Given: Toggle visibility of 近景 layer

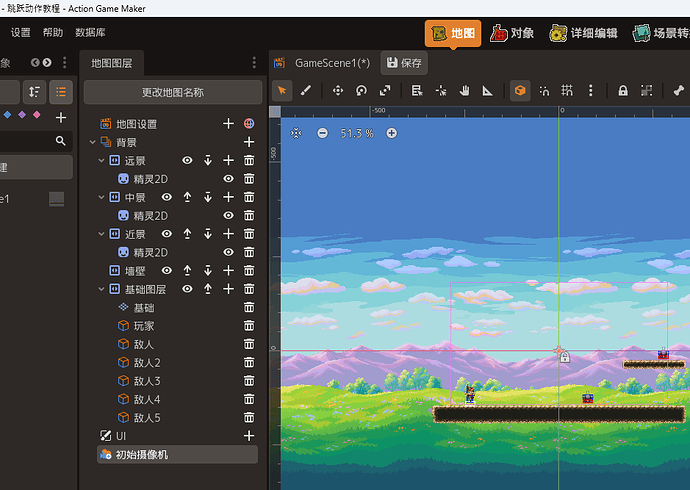Looking at the screenshot, I should (x=166, y=234).
